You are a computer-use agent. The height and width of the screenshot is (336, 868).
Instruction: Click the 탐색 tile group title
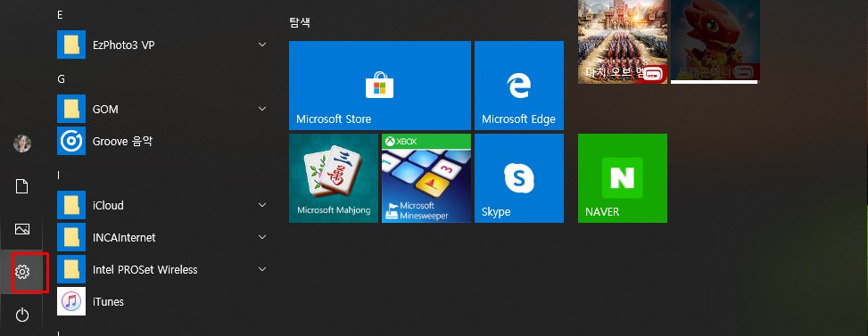tap(300, 22)
